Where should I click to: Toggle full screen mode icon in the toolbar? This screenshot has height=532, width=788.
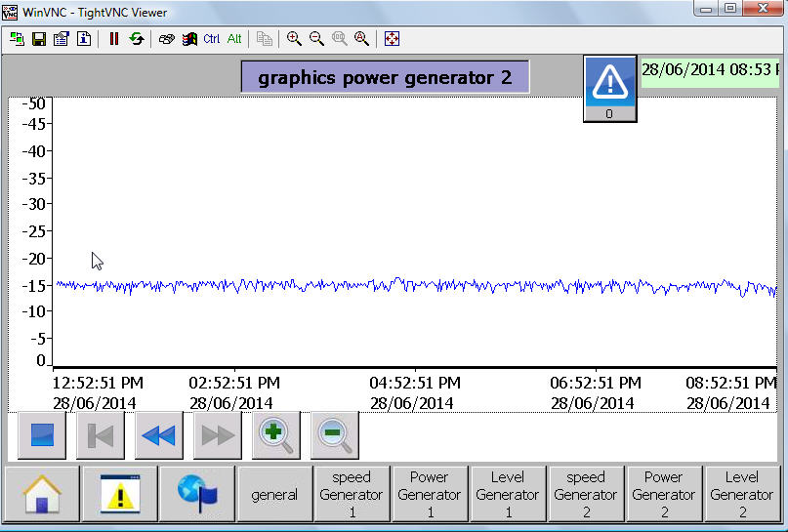[392, 39]
